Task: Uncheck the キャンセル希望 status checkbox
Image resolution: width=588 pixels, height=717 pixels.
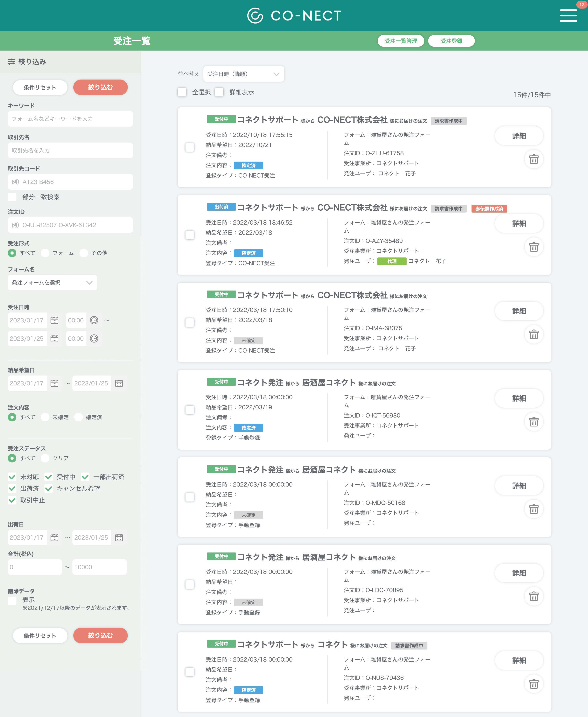Action: 49,488
